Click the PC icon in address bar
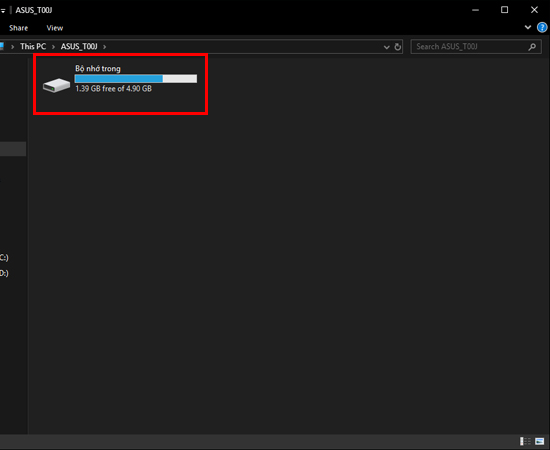 point(2,46)
